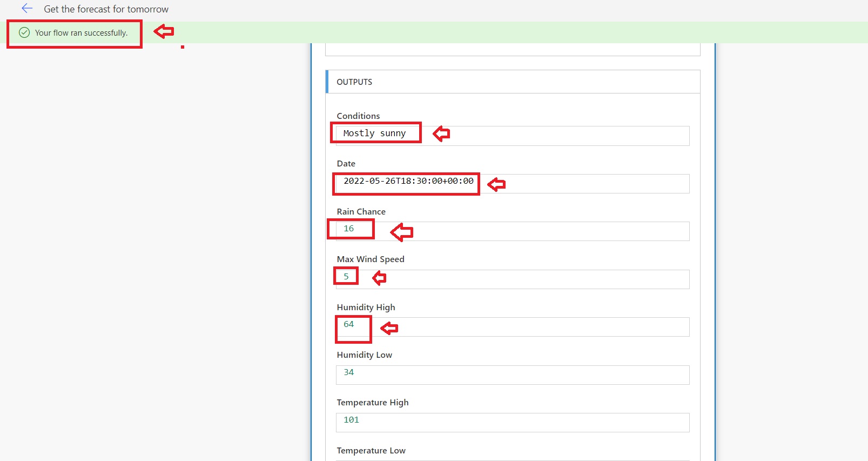The image size is (868, 461).
Task: Click the Temperature Low label
Action: point(371,451)
